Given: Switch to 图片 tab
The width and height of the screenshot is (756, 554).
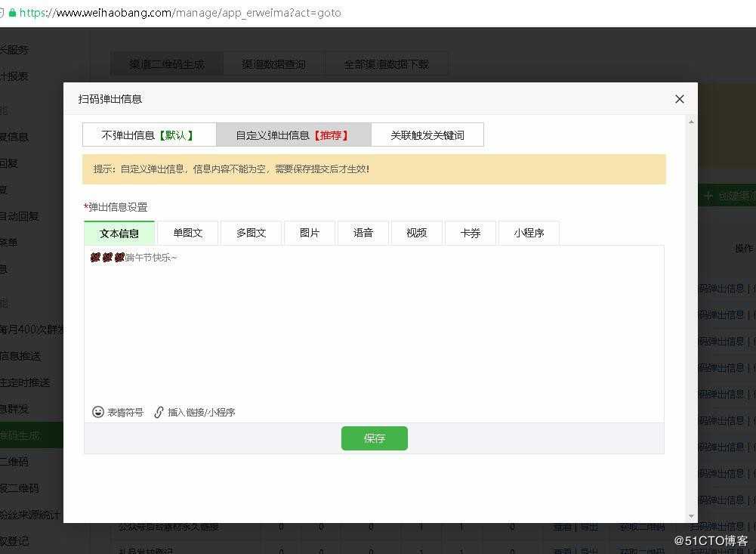Looking at the screenshot, I should click(x=310, y=233).
